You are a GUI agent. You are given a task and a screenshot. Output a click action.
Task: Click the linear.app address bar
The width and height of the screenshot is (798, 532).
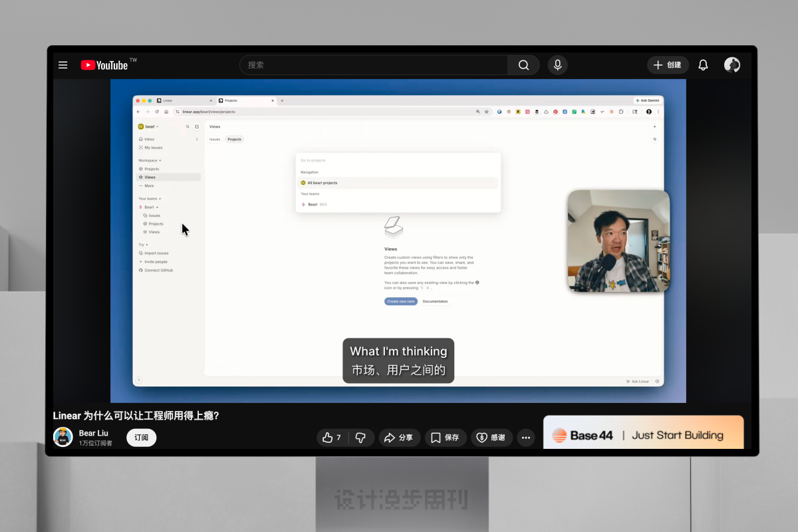click(x=332, y=112)
